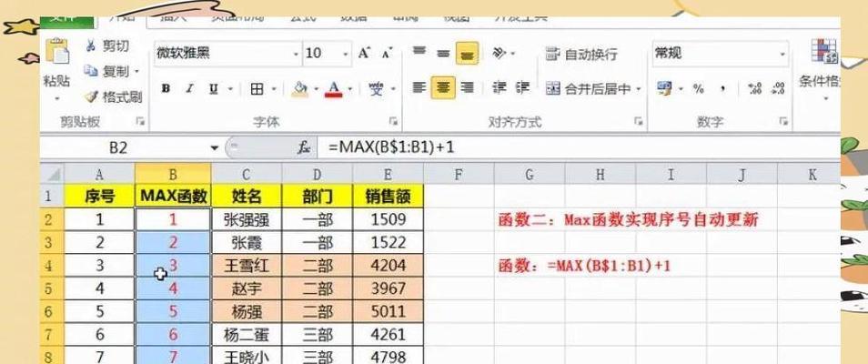
Task: Click the cell with value 1522
Action: point(389,242)
